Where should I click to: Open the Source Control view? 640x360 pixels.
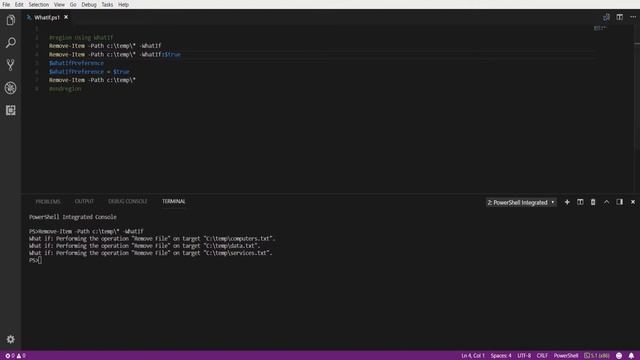click(x=11, y=65)
